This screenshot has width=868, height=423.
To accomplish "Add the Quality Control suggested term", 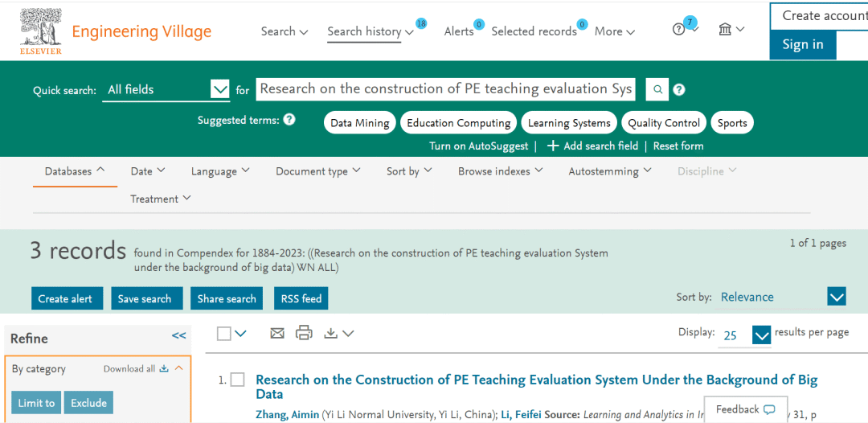I will click(x=664, y=123).
